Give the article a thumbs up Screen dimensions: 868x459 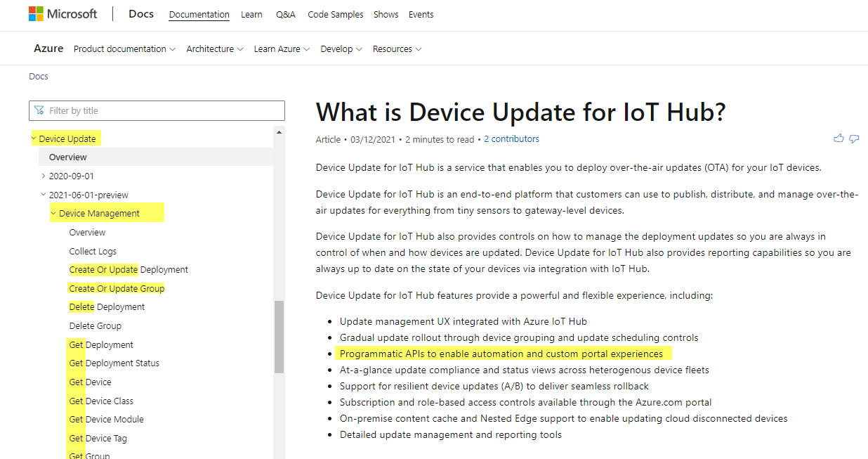[839, 138]
